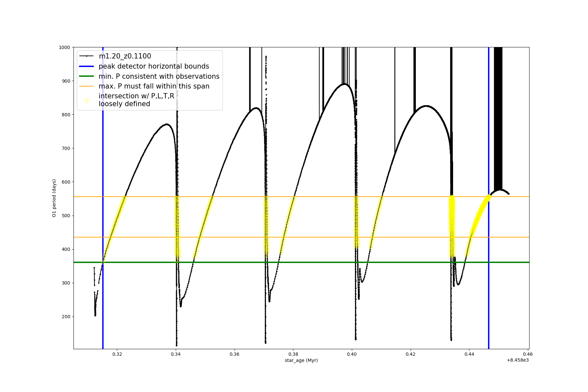Click 'min. P consistent with observations' legend text
Screen dimensions: 588x392
tap(159, 76)
